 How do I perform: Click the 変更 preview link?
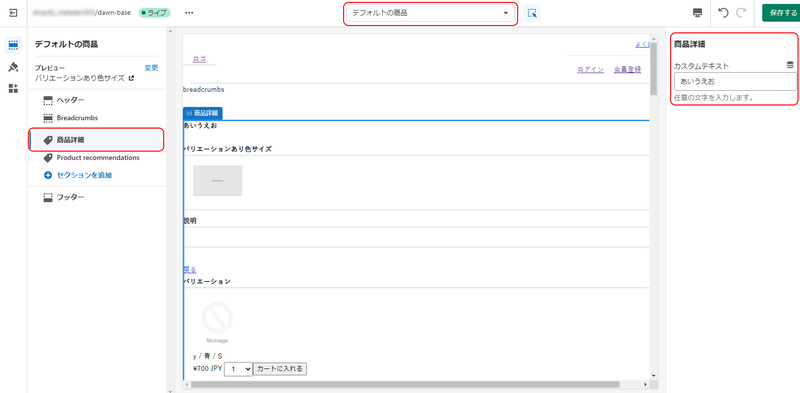[152, 68]
